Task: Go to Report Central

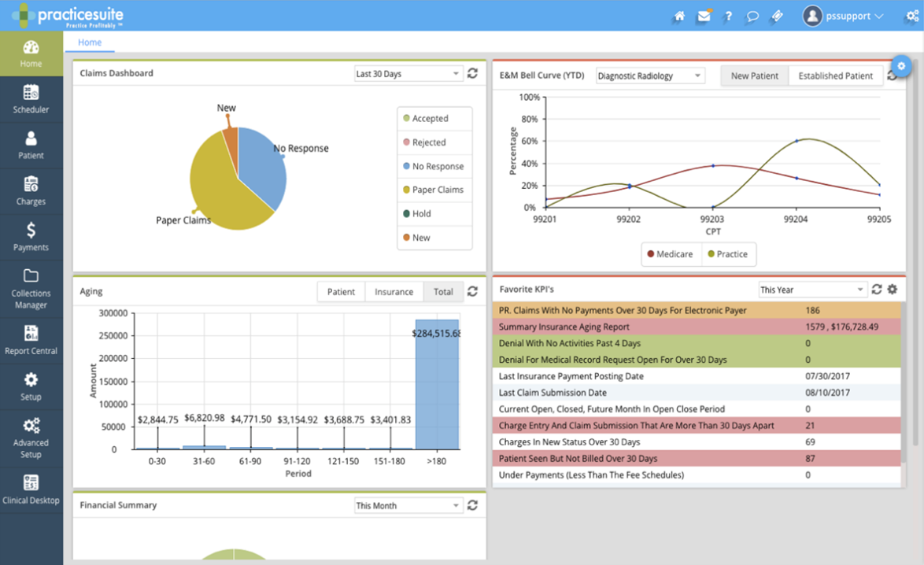Action: coord(31,340)
